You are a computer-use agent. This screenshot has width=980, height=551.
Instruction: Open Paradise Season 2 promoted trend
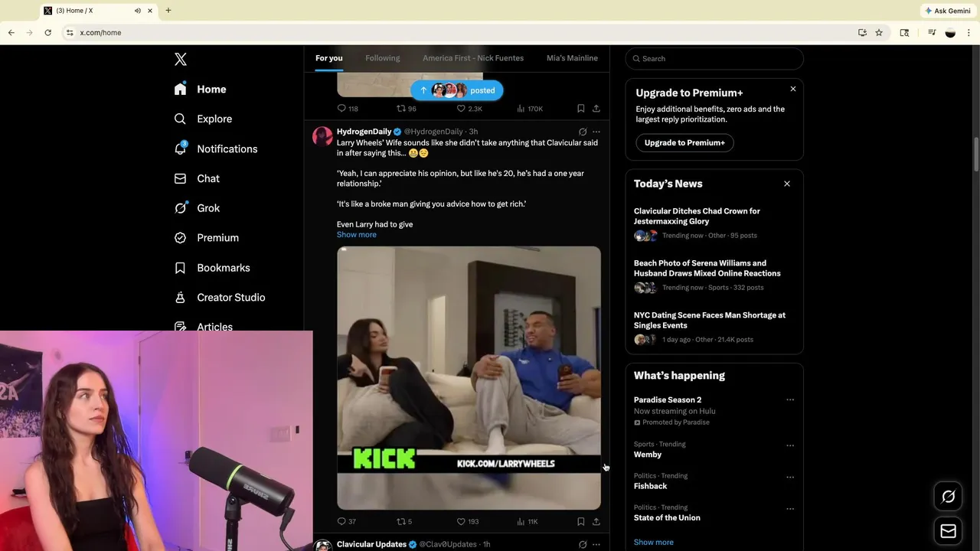point(668,399)
